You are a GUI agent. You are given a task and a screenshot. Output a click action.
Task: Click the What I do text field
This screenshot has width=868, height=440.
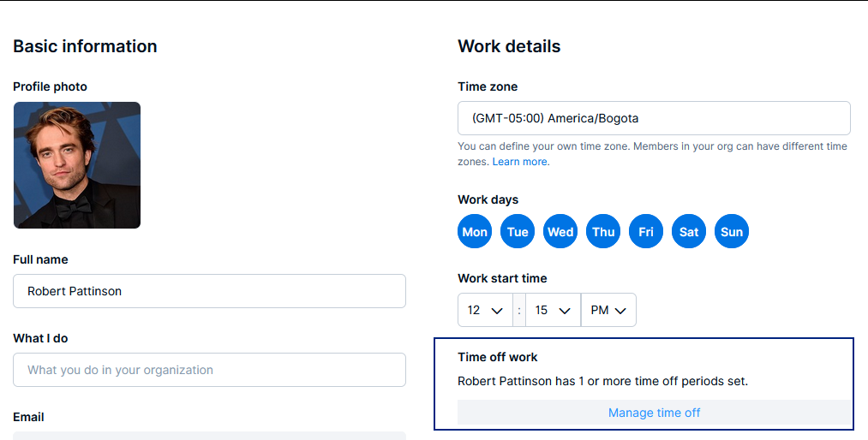click(209, 370)
